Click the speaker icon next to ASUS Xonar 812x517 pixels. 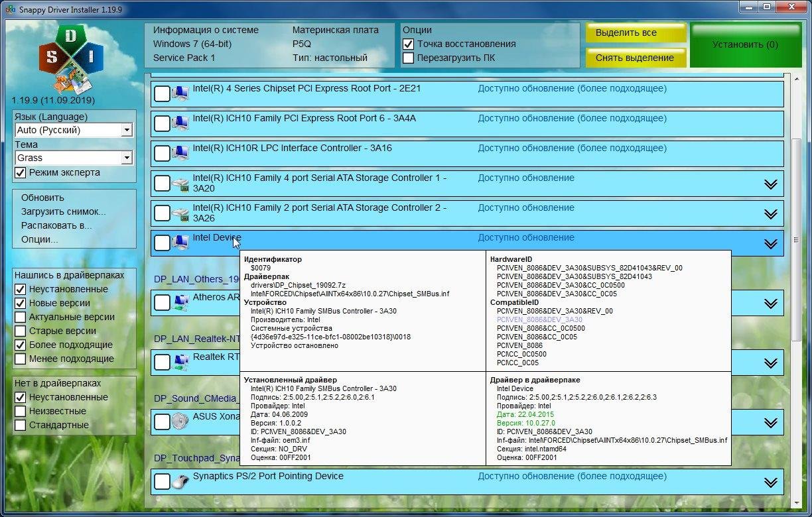click(180, 422)
